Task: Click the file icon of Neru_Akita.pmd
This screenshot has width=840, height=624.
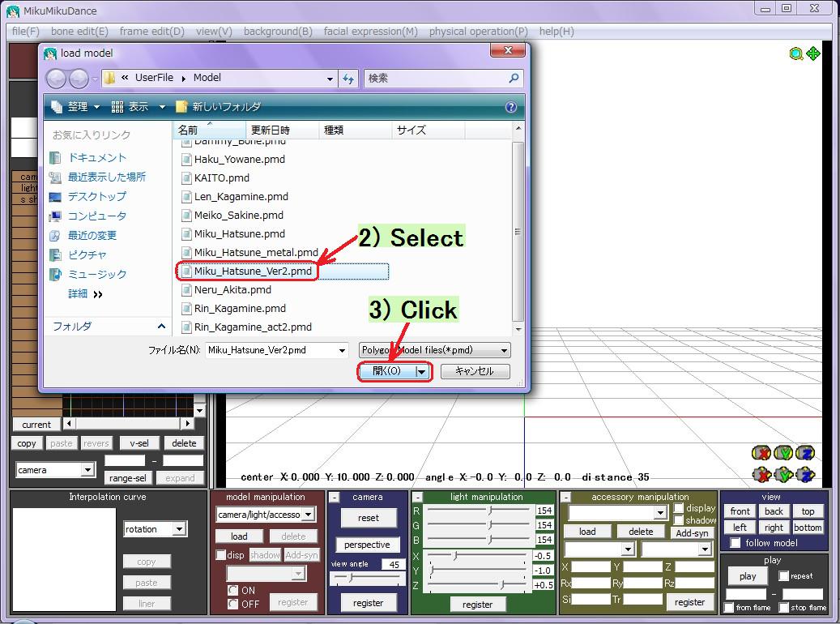Action: pyautogui.click(x=185, y=290)
